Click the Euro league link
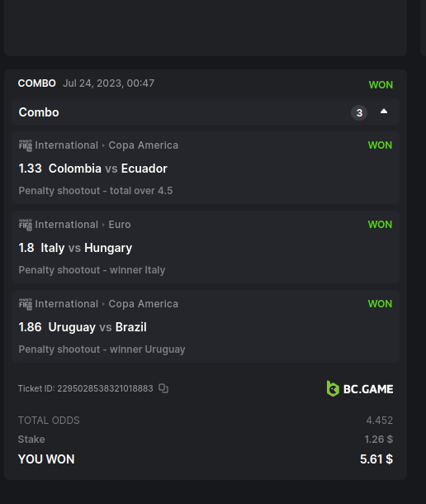 [120, 225]
